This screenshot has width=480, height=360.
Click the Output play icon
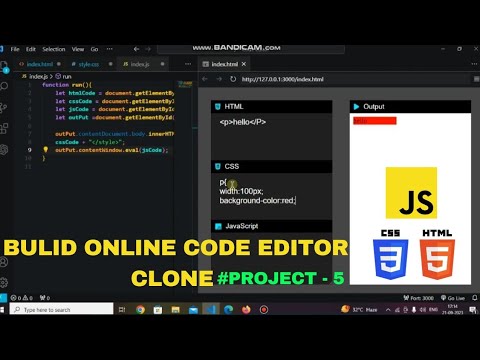[x=356, y=107]
